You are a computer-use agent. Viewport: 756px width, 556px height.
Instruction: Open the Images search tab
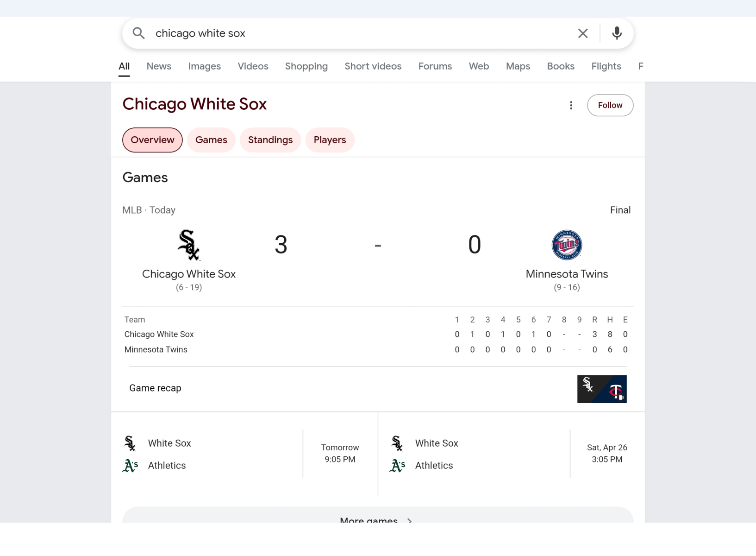(204, 66)
